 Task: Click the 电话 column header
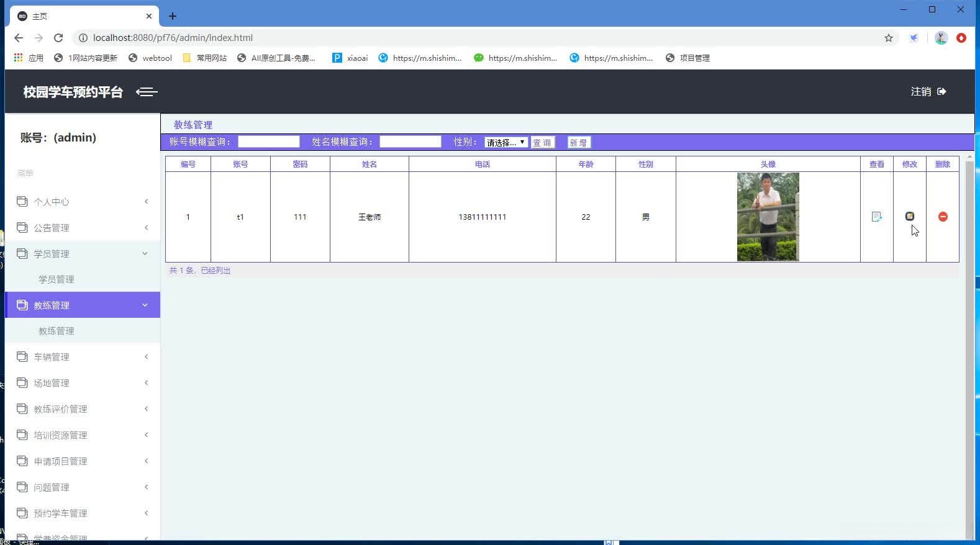pos(483,164)
